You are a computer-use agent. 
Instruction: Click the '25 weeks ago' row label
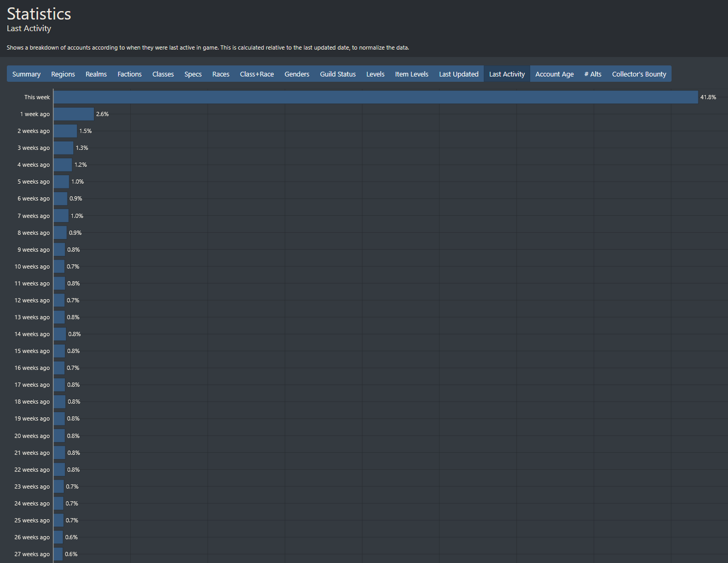point(32,520)
